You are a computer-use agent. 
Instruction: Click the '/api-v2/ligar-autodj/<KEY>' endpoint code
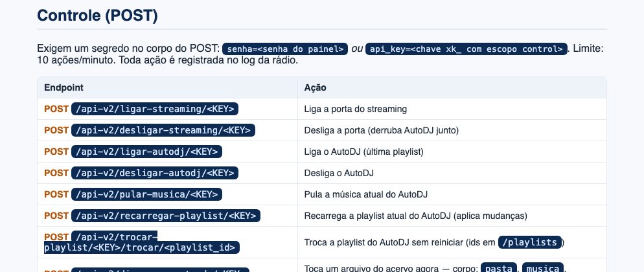point(146,152)
